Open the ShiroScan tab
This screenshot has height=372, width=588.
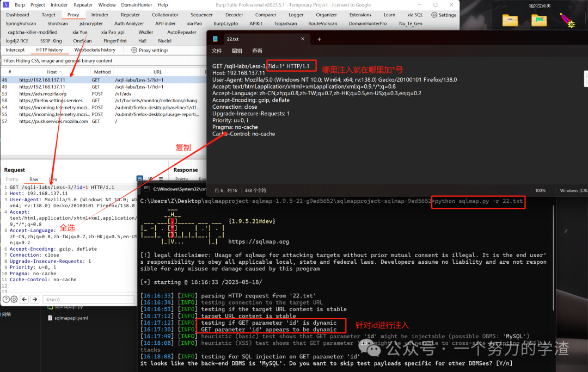tap(58, 23)
